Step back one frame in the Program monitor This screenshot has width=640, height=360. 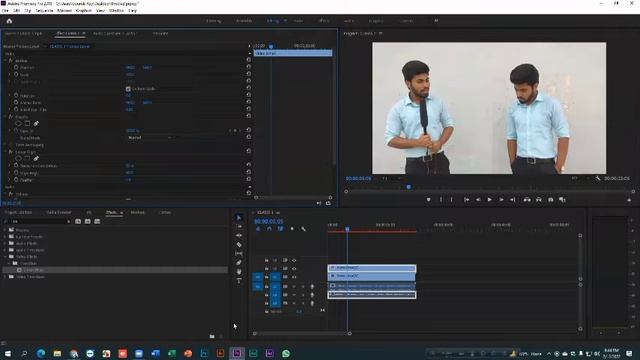click(478, 200)
